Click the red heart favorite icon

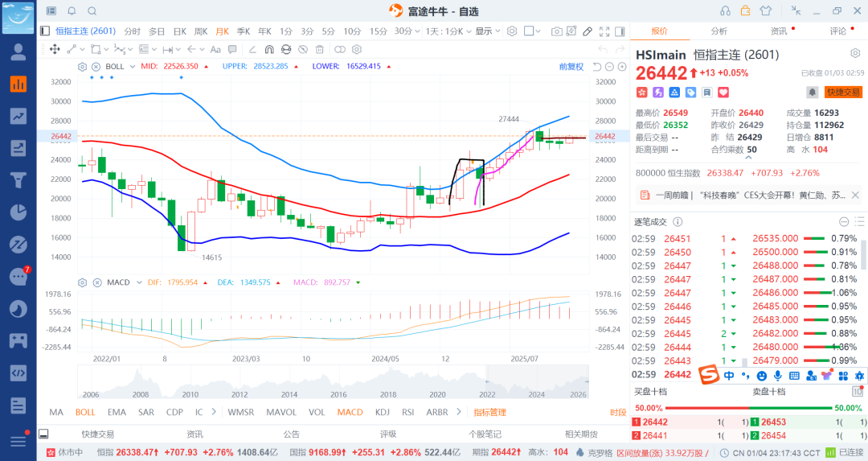[x=723, y=93]
